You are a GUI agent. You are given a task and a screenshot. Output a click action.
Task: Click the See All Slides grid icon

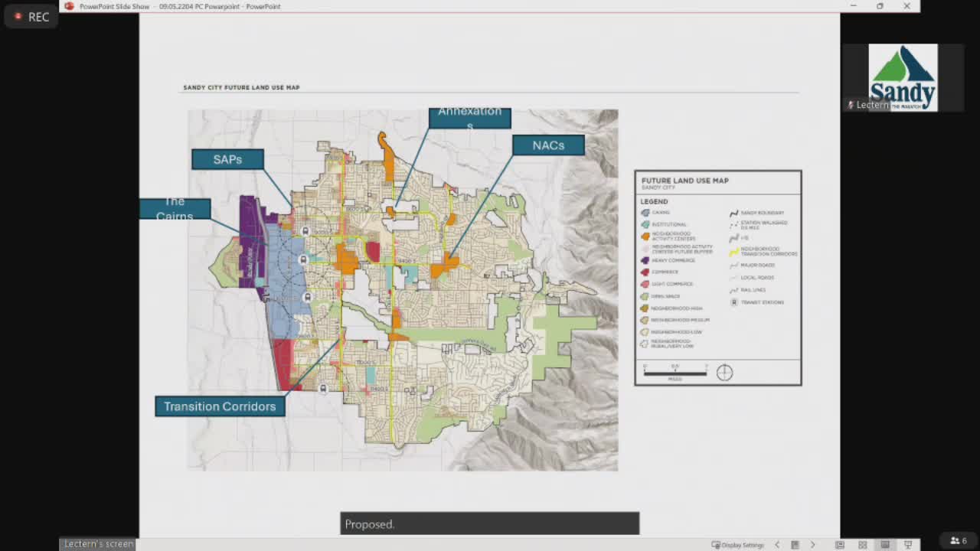[x=863, y=544]
